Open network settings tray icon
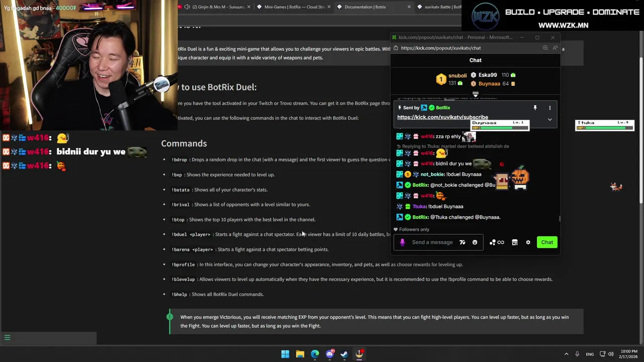Viewport: 644px width, 362px height. [x=603, y=354]
